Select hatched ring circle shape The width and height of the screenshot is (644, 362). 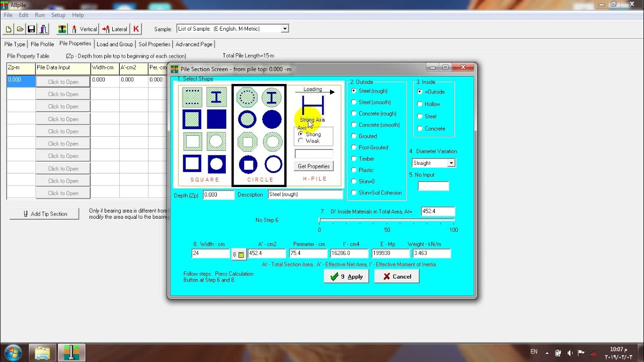[272, 141]
